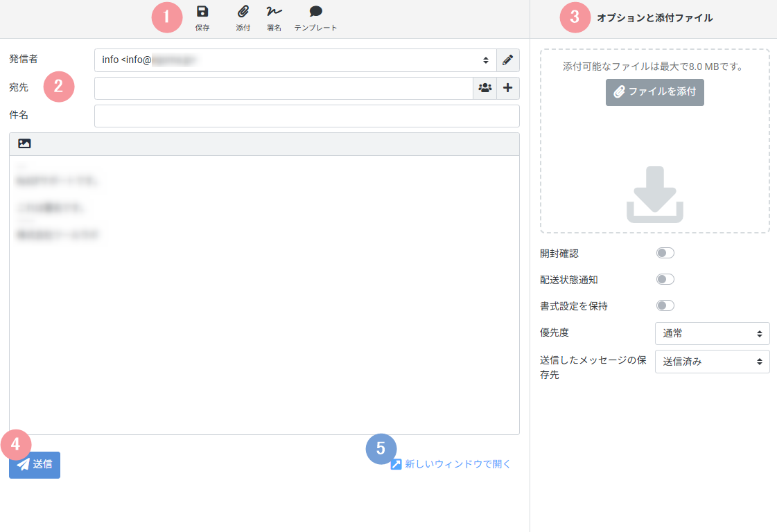Open 新しいウィンドウで開く link
The height and width of the screenshot is (532, 777).
point(451,464)
